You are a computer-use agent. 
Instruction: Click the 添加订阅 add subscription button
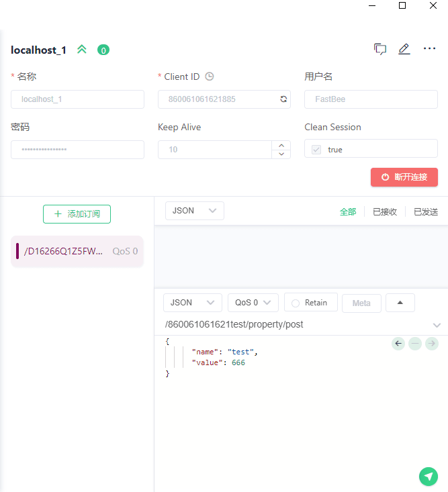point(77,214)
